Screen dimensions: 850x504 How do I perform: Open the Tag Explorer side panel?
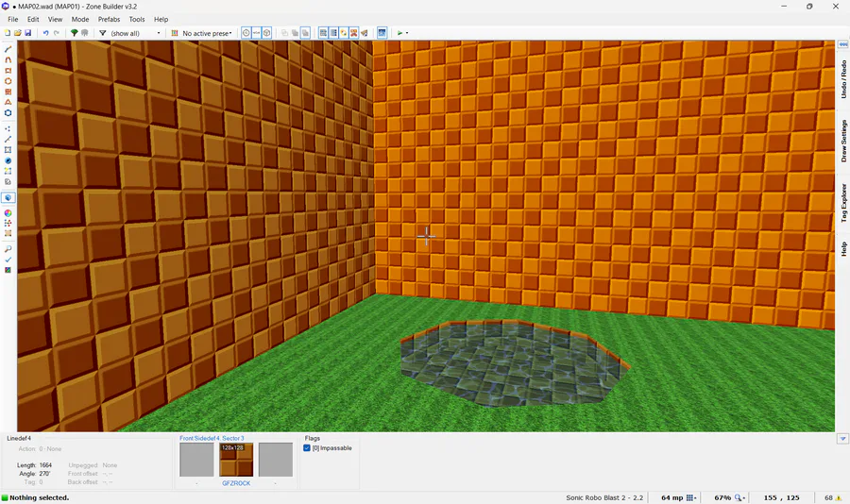pos(843,203)
